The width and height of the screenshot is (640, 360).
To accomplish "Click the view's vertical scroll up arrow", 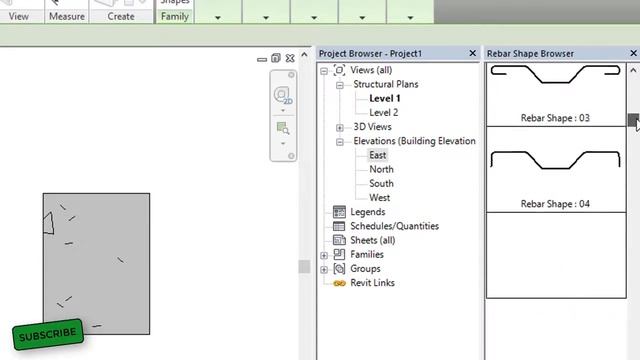I will 304,54.
